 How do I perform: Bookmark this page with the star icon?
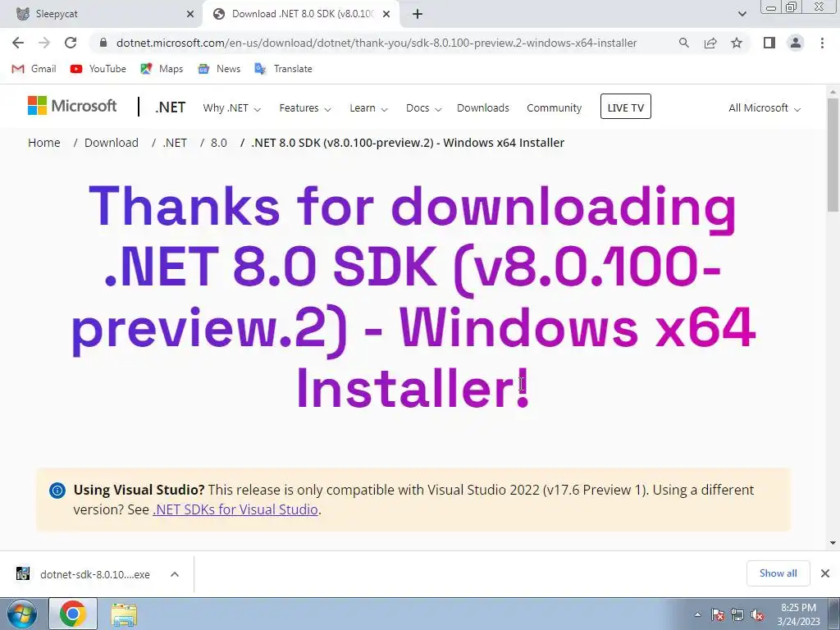click(x=737, y=43)
